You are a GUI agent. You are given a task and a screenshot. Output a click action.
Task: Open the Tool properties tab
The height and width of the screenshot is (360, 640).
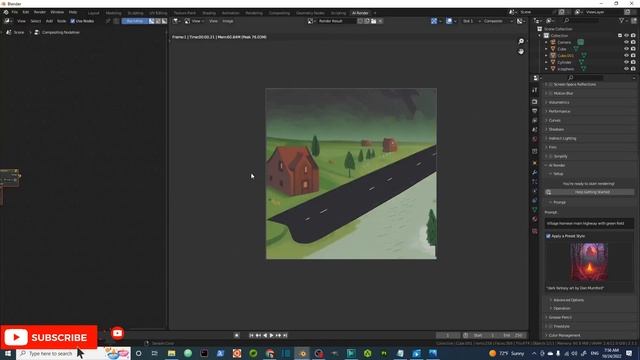(x=535, y=90)
